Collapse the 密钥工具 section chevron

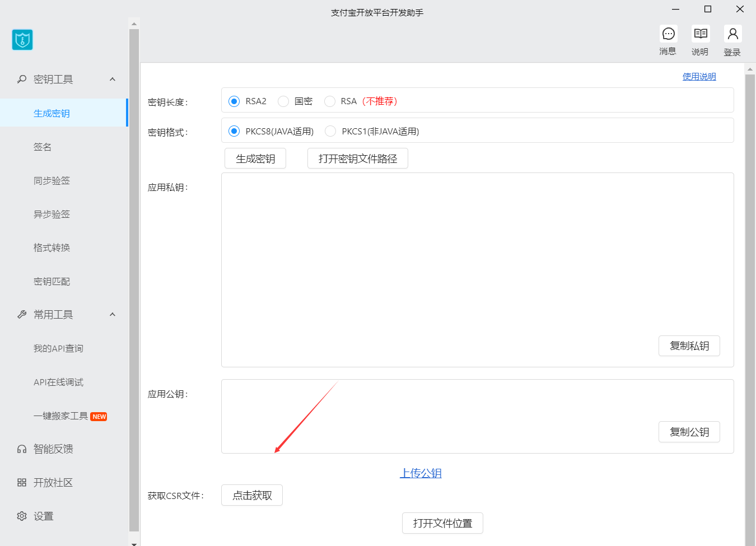click(113, 80)
